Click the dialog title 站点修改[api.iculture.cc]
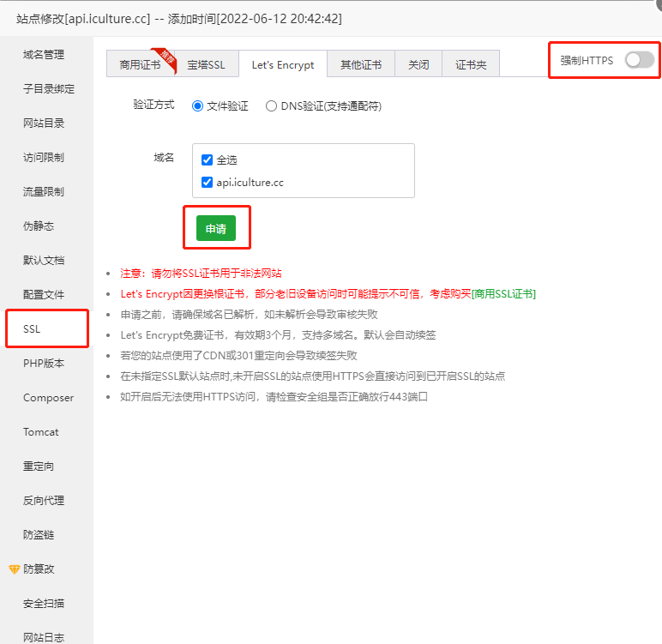Viewport: 662px width, 644px height. [x=83, y=19]
